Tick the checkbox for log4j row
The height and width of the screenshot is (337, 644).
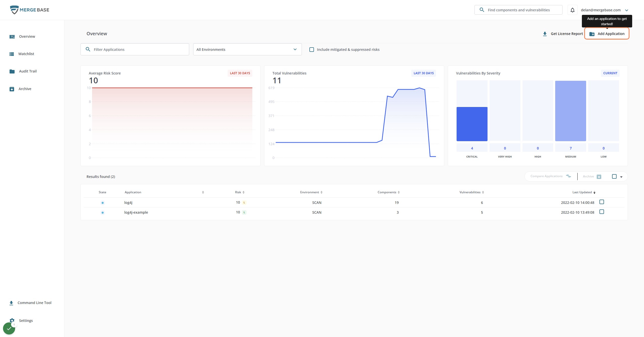(602, 202)
